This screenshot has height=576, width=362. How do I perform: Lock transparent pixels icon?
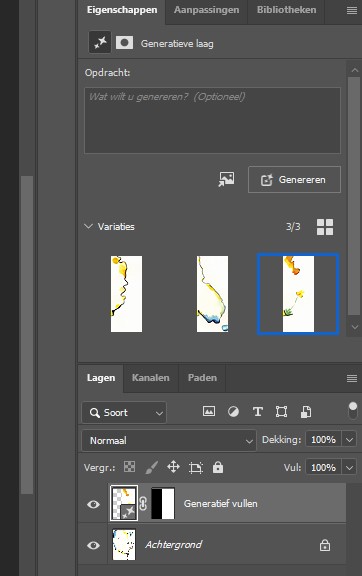129,467
